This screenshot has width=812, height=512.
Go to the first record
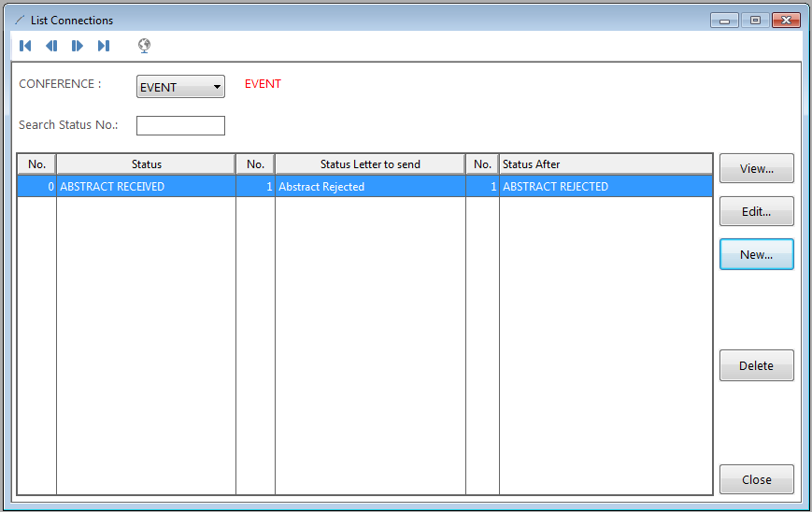click(25, 46)
